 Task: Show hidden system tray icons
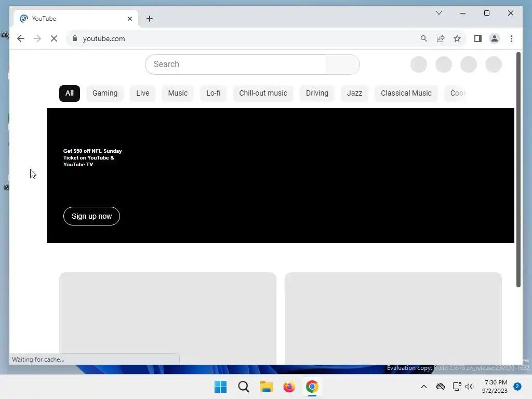click(424, 387)
